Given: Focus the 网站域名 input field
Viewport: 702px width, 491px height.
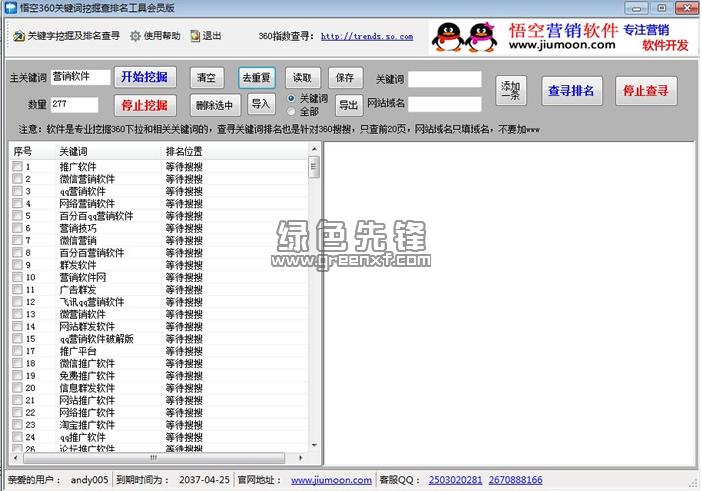Looking at the screenshot, I should click(445, 104).
